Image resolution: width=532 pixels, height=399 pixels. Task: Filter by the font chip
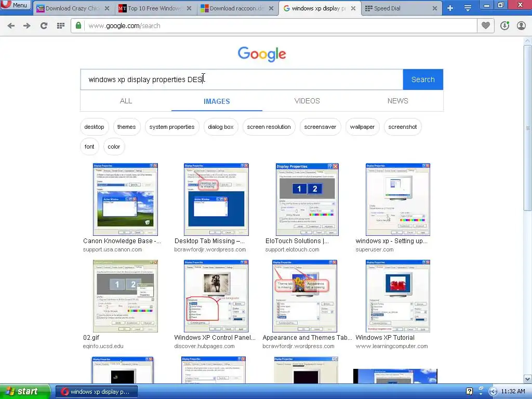click(89, 147)
